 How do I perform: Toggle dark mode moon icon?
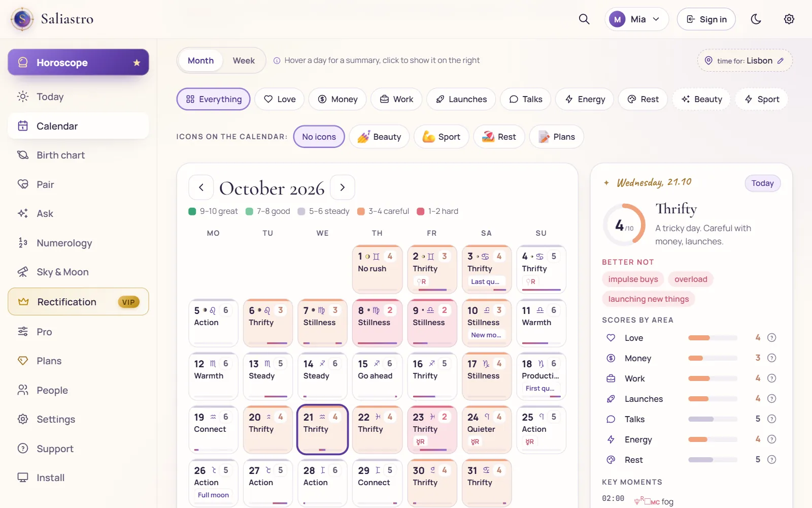coord(756,19)
